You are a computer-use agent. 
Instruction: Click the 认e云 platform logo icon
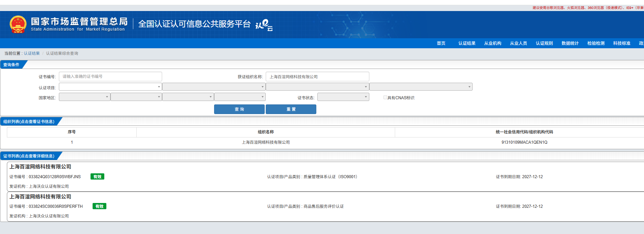coord(264,25)
